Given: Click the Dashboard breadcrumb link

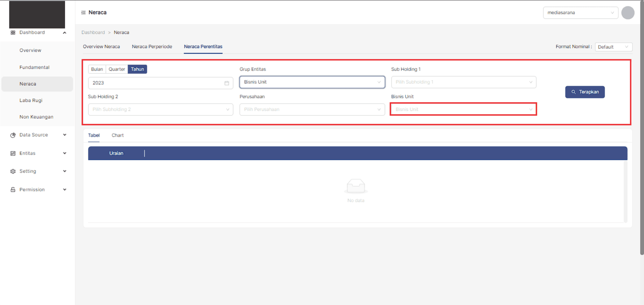Looking at the screenshot, I should coord(93,33).
